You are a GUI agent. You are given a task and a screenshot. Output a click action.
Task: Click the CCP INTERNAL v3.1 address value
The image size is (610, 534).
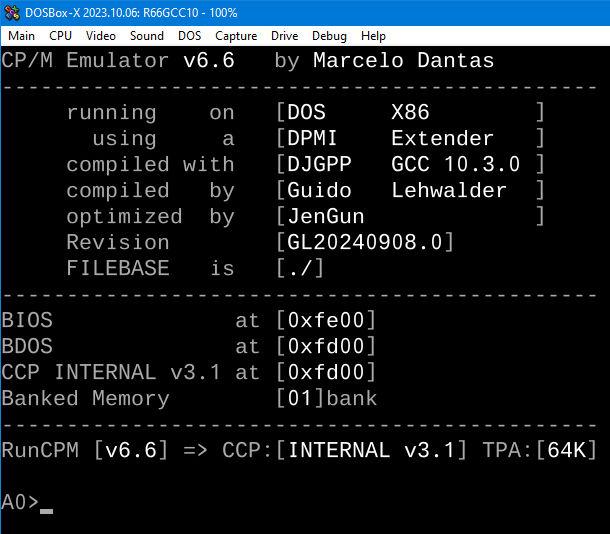coord(326,373)
